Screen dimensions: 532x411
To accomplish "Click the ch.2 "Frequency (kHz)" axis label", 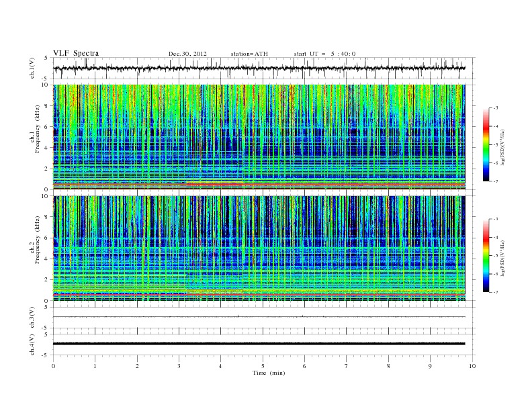I will [38, 240].
